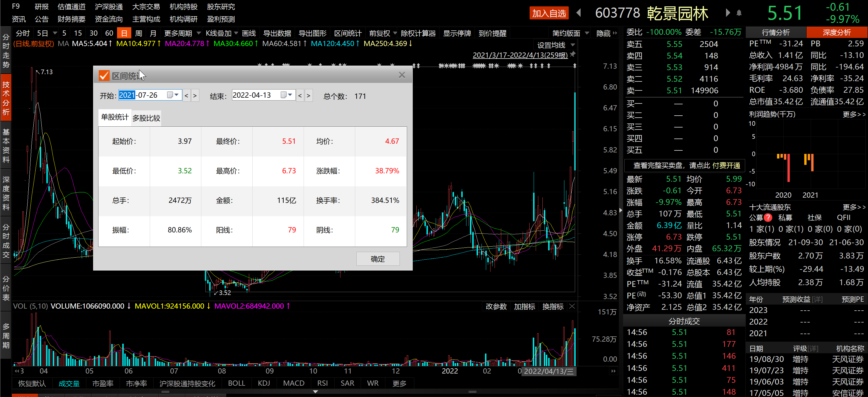Select the 月 monthly period

click(x=153, y=33)
